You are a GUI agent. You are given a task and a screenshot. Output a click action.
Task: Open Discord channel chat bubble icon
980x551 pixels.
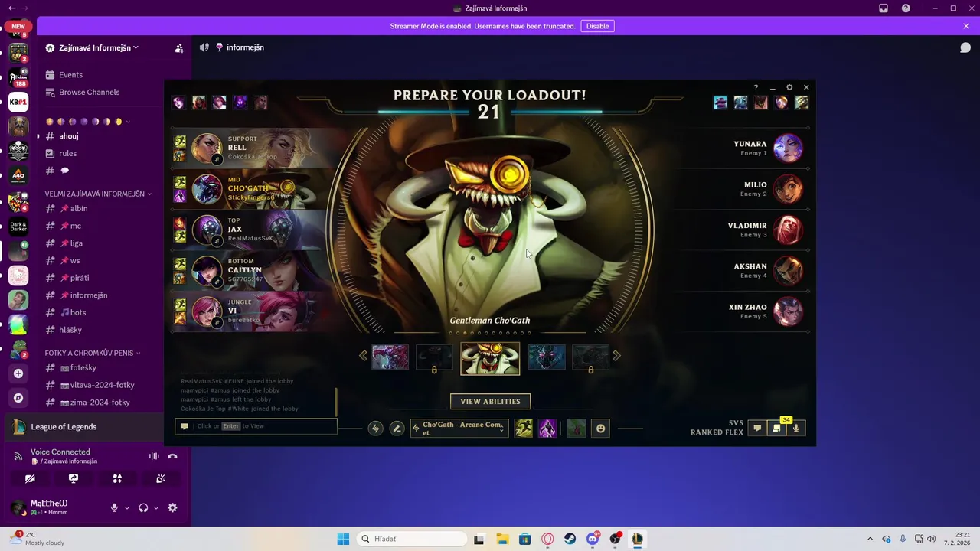click(965, 47)
